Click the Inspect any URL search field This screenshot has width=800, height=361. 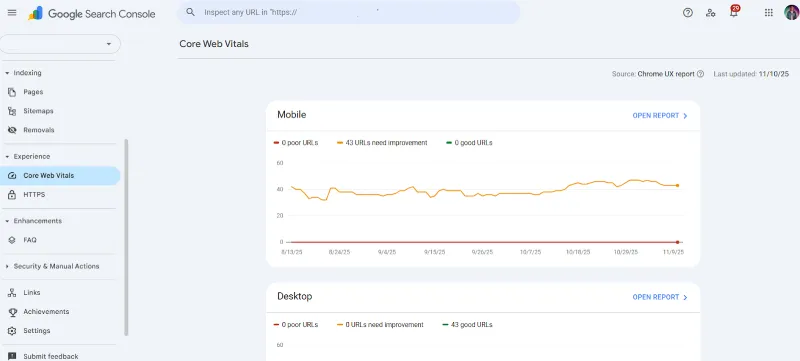[x=348, y=12]
